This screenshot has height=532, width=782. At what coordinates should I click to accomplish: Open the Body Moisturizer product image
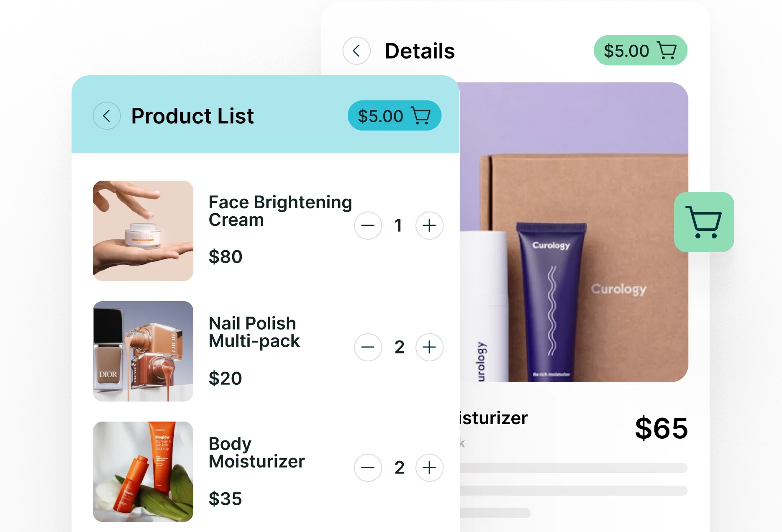(143, 472)
